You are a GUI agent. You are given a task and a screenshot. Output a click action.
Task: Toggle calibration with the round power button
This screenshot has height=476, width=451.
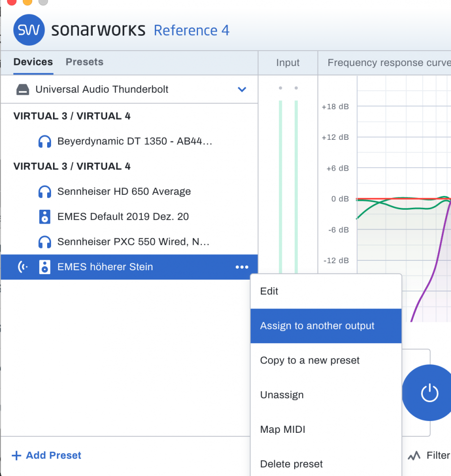[x=430, y=393]
